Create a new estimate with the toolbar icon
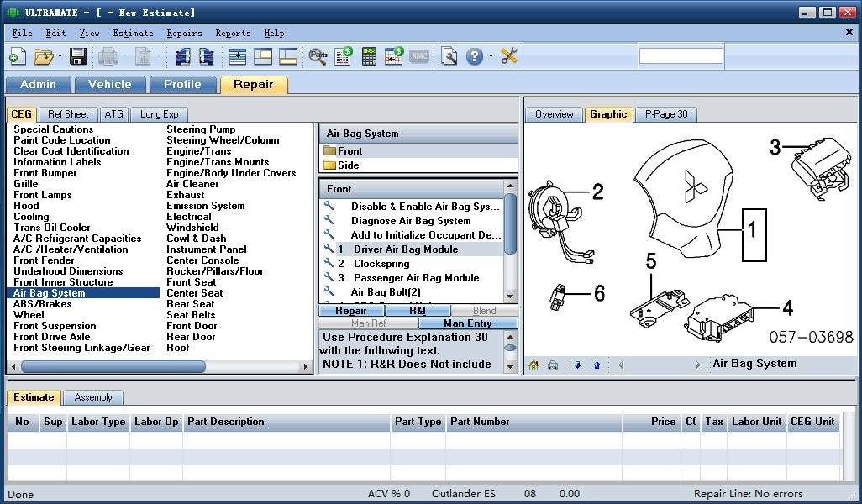This screenshot has width=862, height=504. coord(18,56)
